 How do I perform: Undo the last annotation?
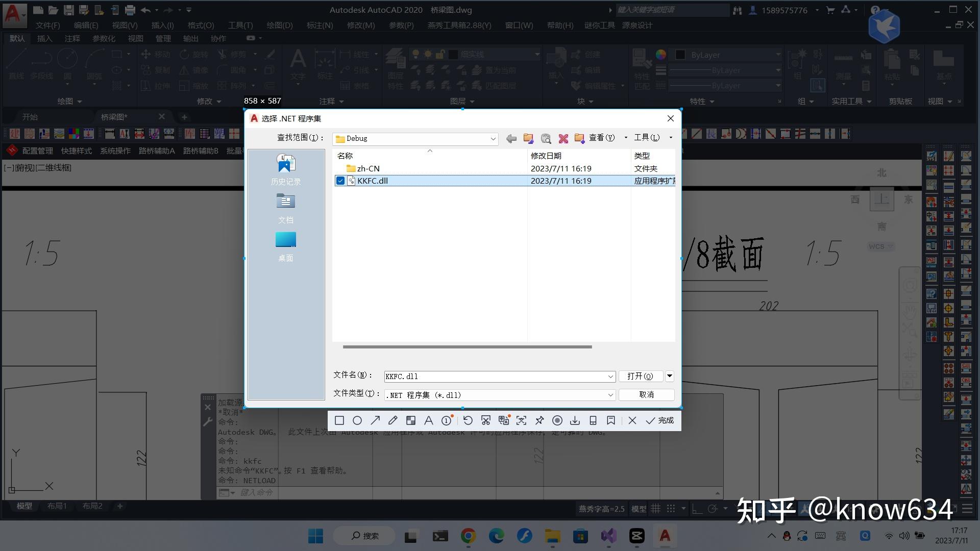coord(469,420)
